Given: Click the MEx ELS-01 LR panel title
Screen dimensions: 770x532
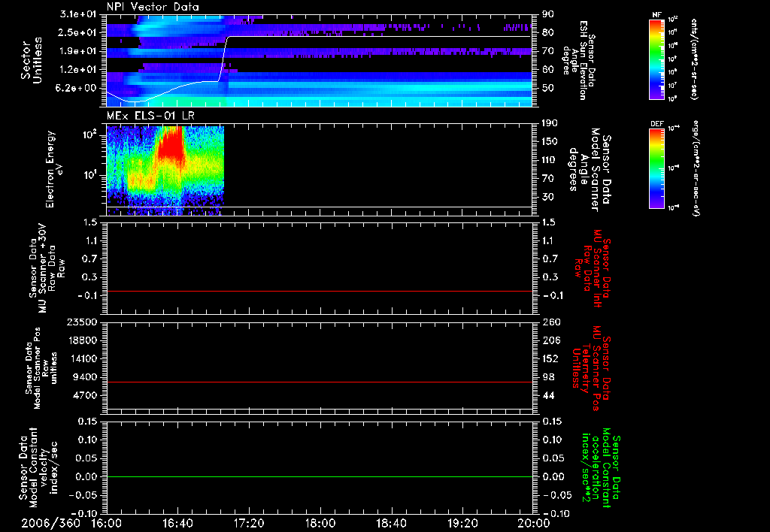Looking at the screenshot, I should click(150, 116).
